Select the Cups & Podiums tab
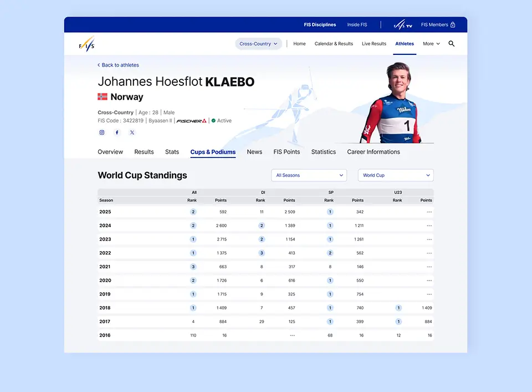 pos(213,152)
